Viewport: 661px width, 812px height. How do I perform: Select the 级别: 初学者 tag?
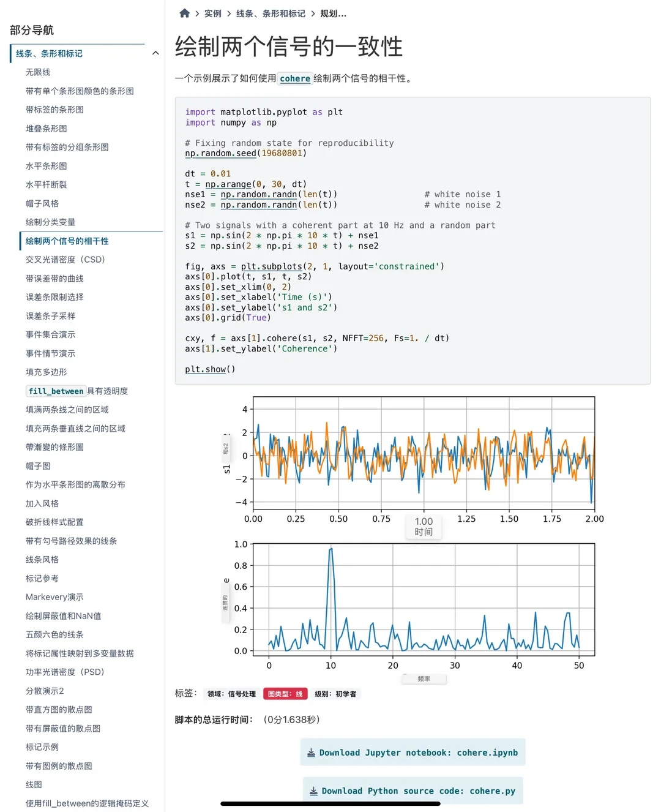coord(335,694)
